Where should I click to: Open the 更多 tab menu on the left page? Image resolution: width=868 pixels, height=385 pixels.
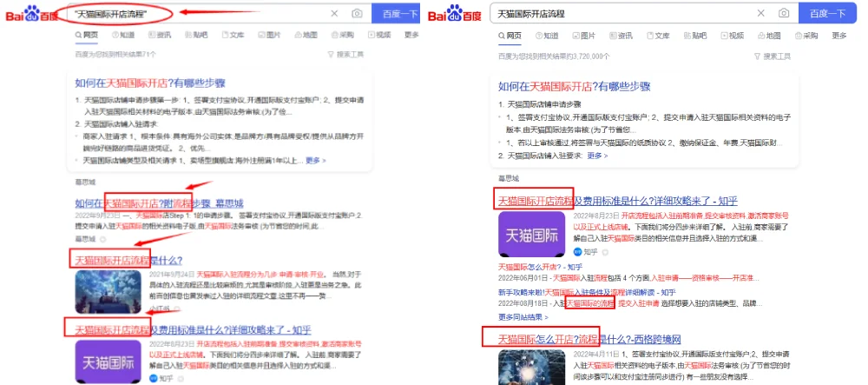[x=411, y=35]
